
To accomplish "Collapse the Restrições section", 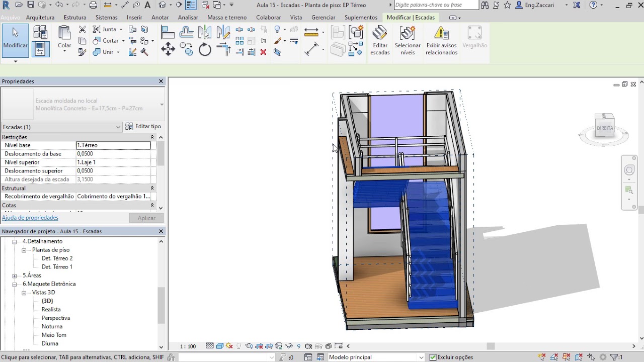I will click(152, 137).
